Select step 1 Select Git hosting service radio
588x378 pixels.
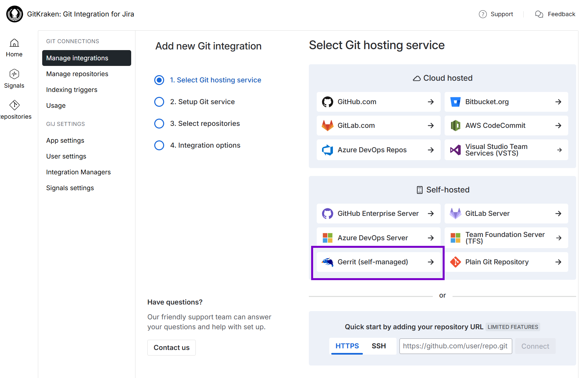pyautogui.click(x=159, y=80)
